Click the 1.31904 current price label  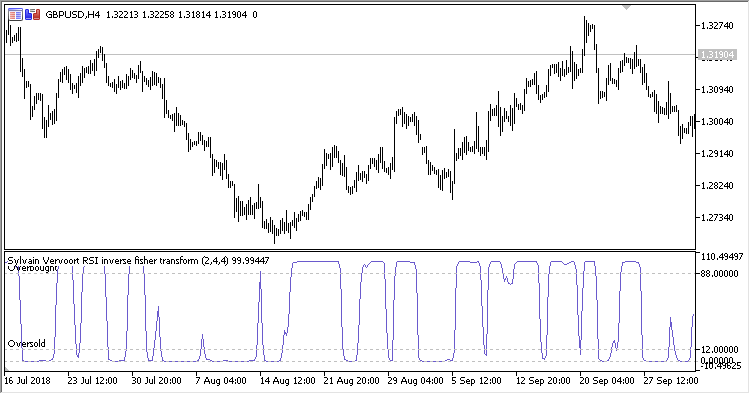[x=717, y=55]
